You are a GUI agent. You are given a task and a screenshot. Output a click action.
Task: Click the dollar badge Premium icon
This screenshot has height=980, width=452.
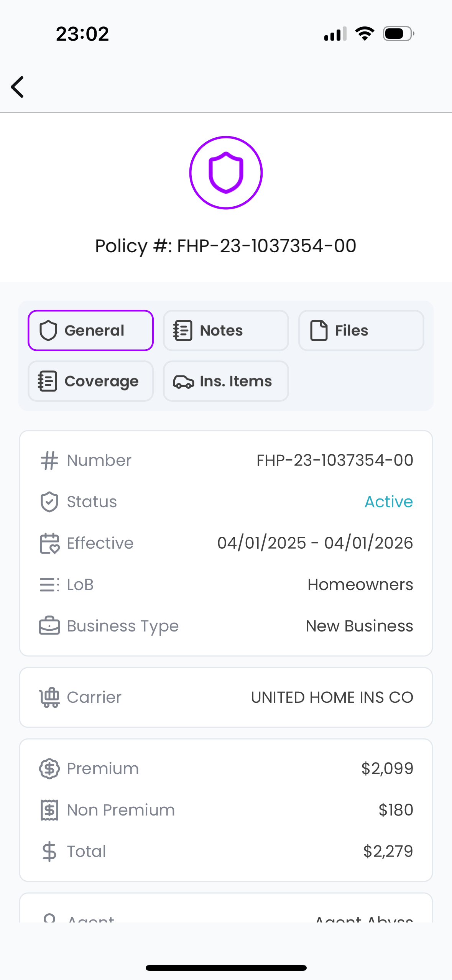pos(49,769)
